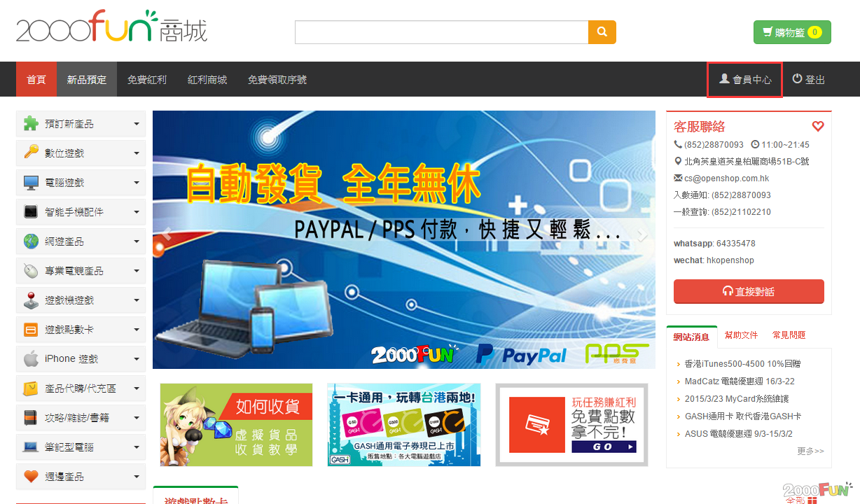Image resolution: width=860 pixels, height=504 pixels.
Task: Click the phone accessories icon for 智能手機配件
Action: 31,212
